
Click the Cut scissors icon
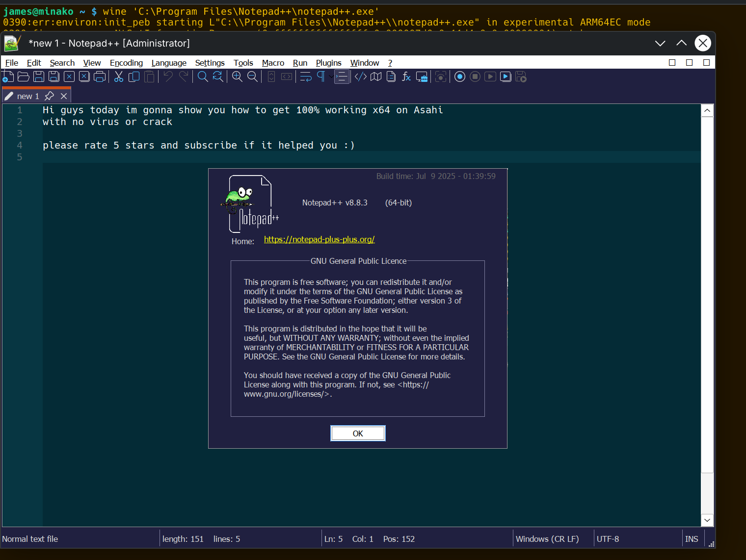118,76
